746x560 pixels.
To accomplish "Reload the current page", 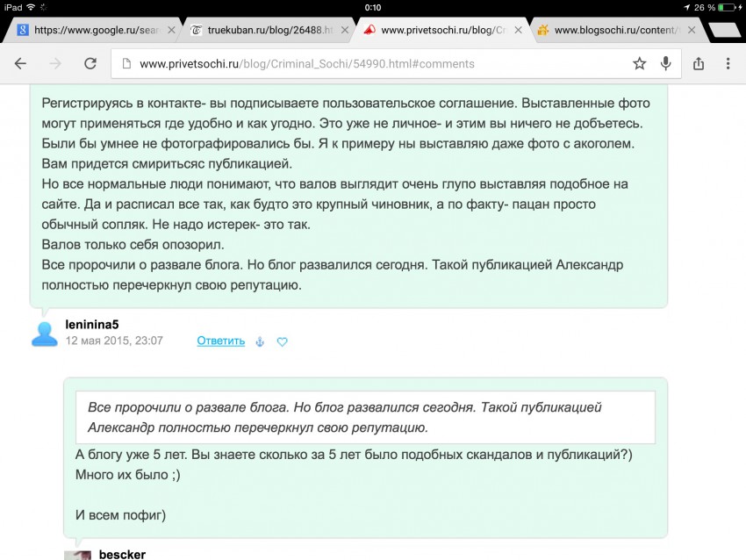I will [x=90, y=63].
